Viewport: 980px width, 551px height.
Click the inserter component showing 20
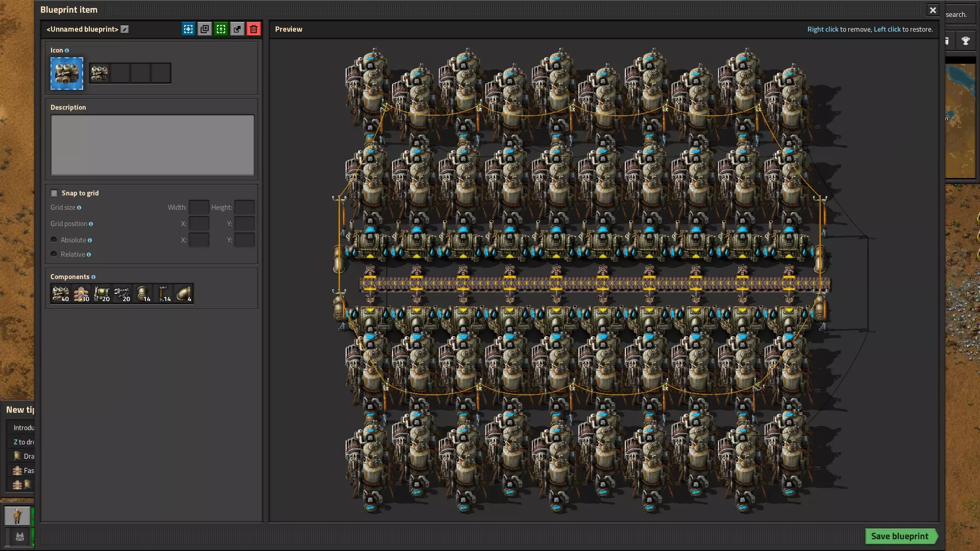122,294
